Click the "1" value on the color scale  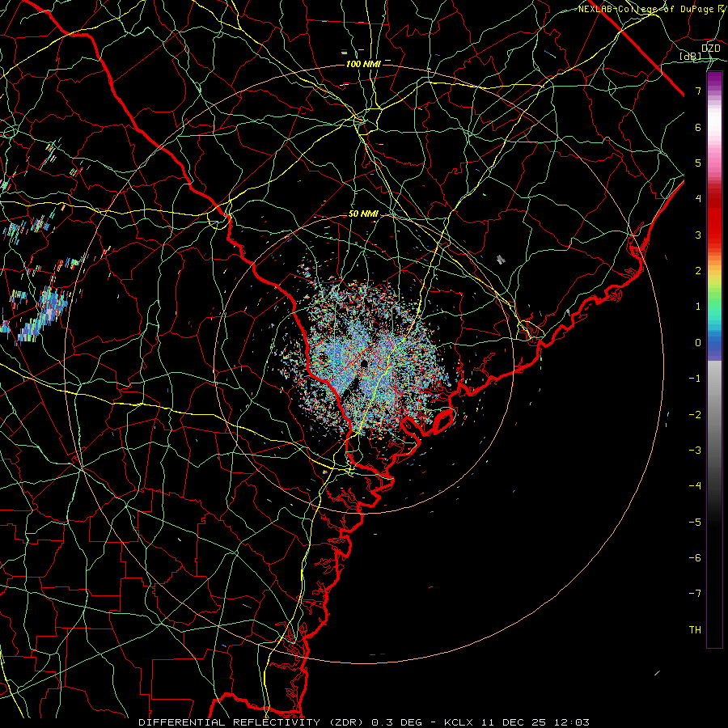698,307
